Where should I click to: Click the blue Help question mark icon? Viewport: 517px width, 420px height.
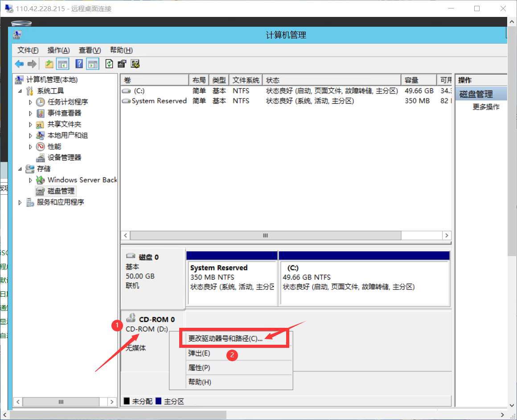(x=79, y=64)
